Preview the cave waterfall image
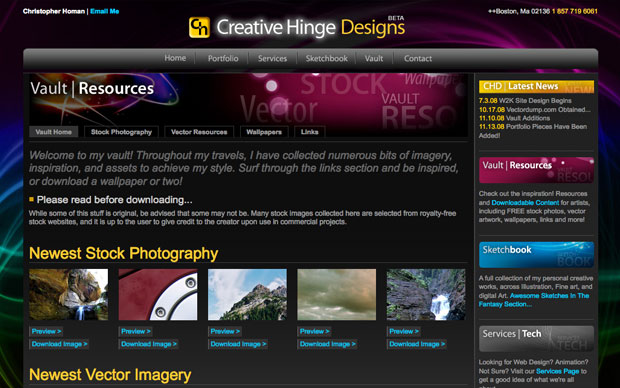This screenshot has width=620, height=388. (46, 331)
